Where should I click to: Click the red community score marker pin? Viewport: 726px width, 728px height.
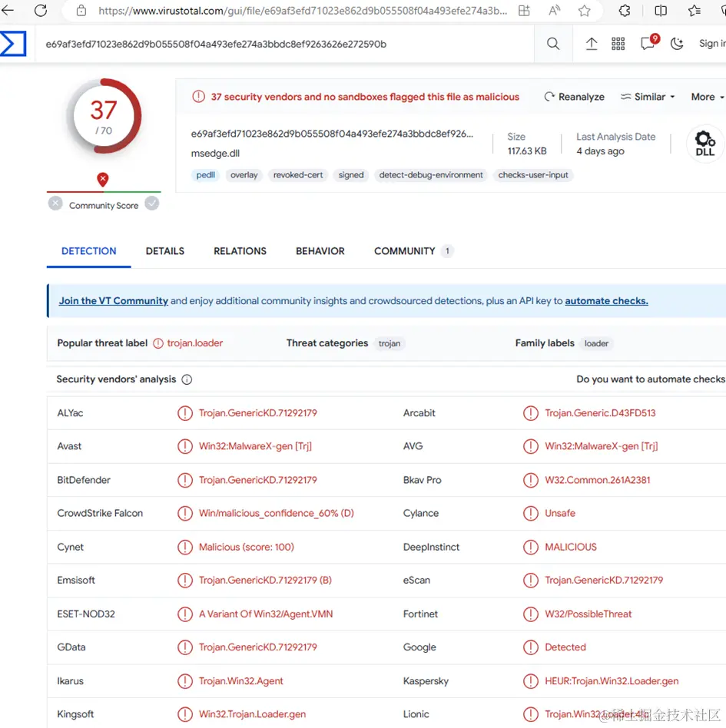103,179
